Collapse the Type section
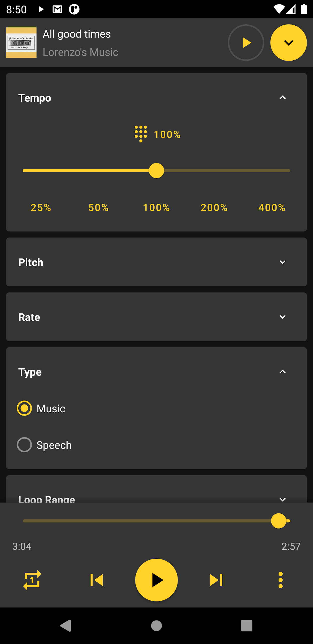313x644 pixels. coord(282,372)
